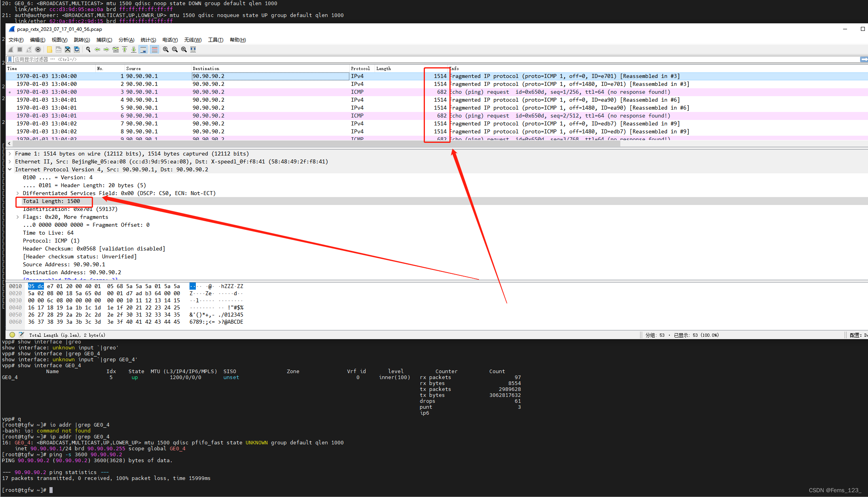The image size is (868, 497).
Task: Click the Protocol column header
Action: tap(360, 68)
